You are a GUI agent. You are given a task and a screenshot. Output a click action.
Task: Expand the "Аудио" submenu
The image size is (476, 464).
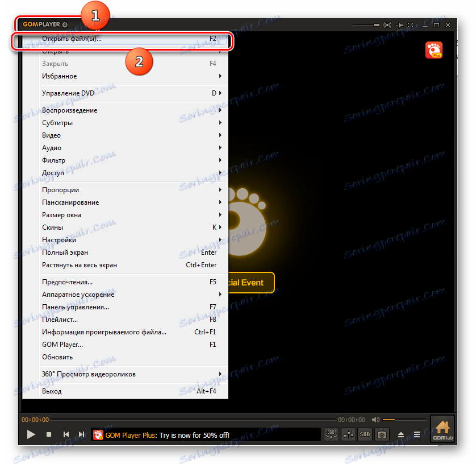[125, 147]
